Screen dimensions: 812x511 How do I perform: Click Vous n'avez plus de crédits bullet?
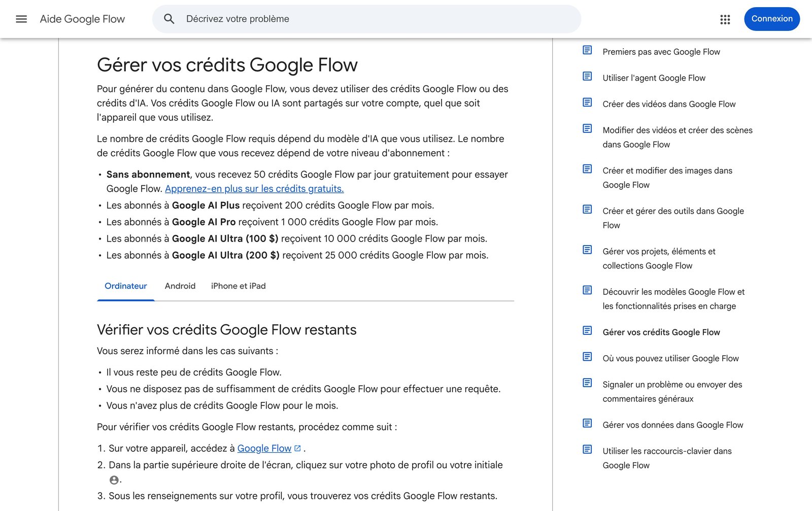coord(222,406)
